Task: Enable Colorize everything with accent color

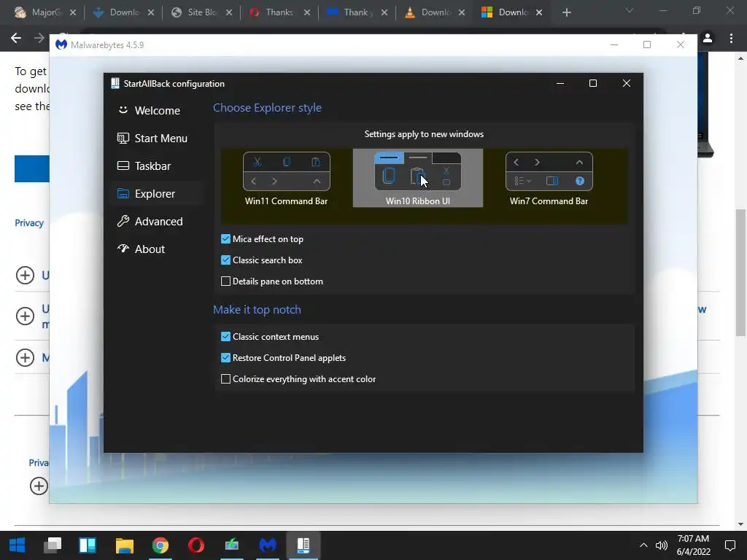Action: tap(226, 379)
